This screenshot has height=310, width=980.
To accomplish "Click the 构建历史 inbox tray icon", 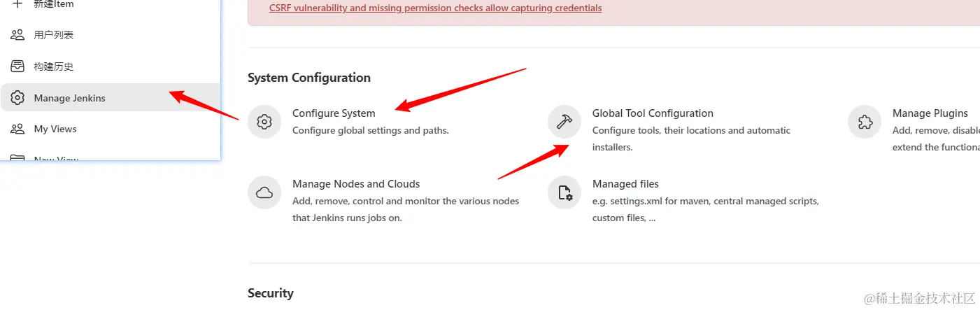I will (17, 66).
